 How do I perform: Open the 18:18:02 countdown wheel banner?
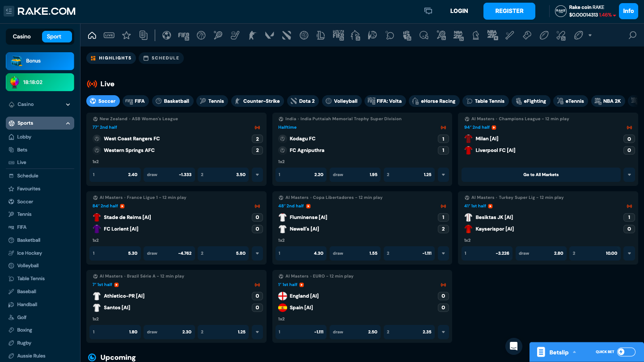(x=40, y=82)
